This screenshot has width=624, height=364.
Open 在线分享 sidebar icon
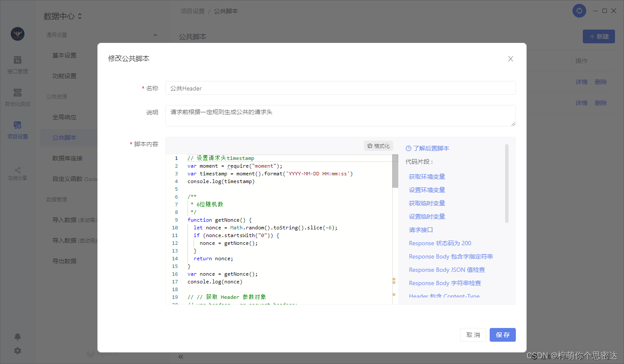(x=18, y=173)
